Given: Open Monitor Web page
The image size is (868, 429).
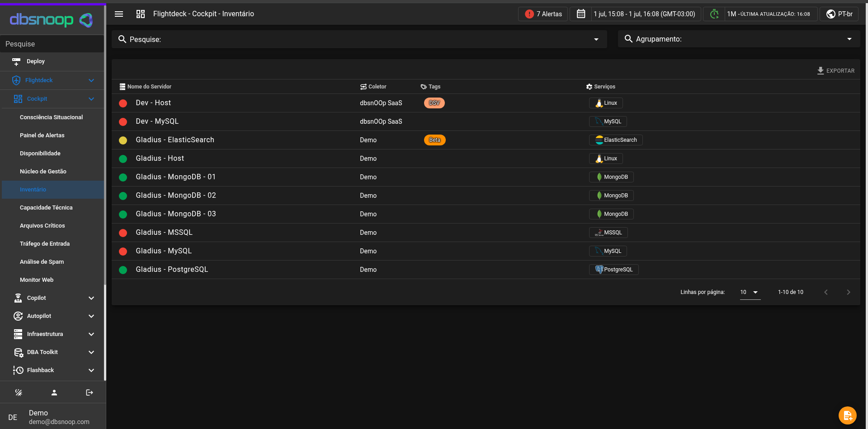Looking at the screenshot, I should pos(37,280).
